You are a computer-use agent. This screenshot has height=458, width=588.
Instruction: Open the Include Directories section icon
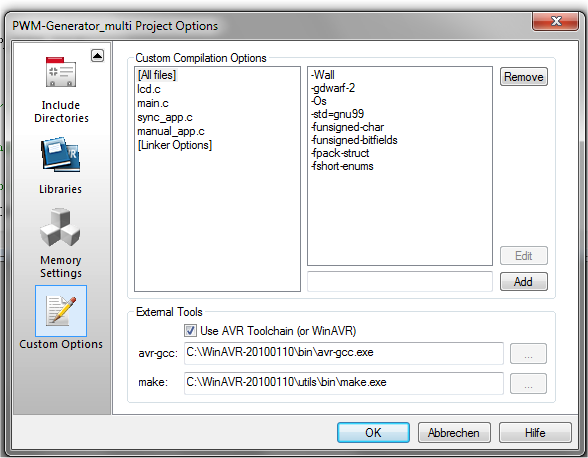tap(61, 72)
